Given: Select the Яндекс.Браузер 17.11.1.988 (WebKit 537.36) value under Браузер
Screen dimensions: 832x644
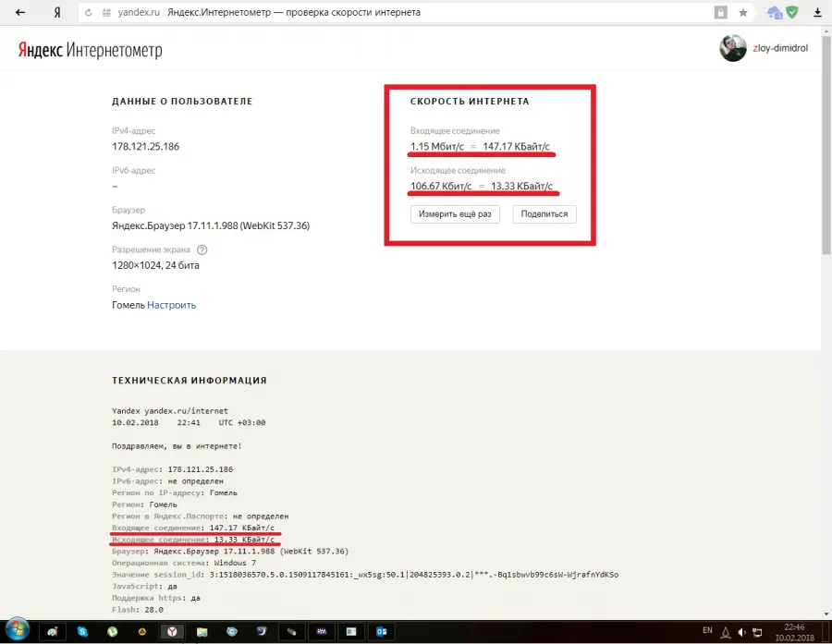Looking at the screenshot, I should tap(211, 226).
